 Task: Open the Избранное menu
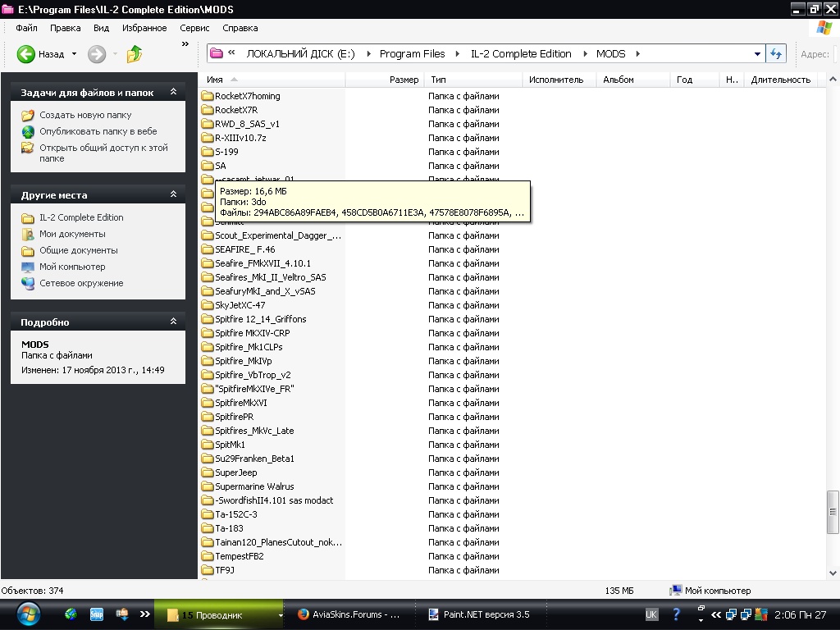[144, 28]
